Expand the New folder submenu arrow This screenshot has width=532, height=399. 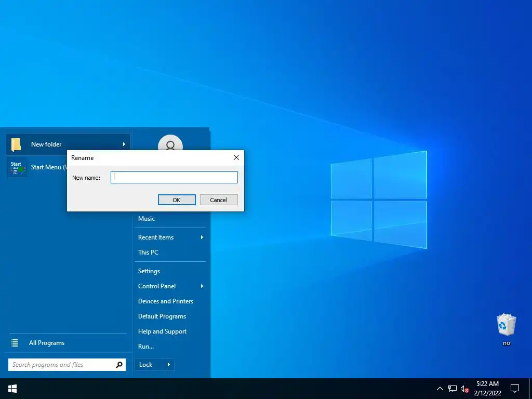point(124,144)
